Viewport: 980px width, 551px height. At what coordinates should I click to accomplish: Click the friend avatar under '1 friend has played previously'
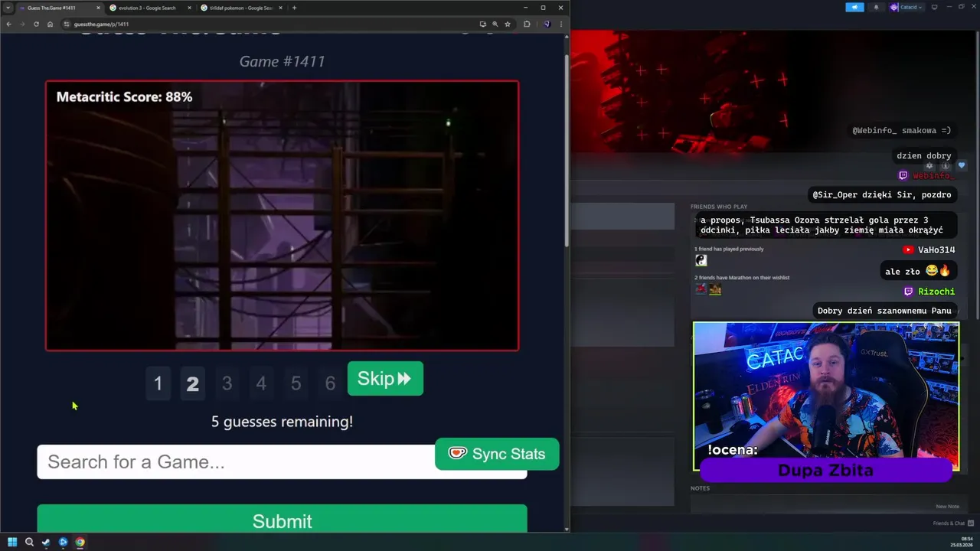point(701,260)
